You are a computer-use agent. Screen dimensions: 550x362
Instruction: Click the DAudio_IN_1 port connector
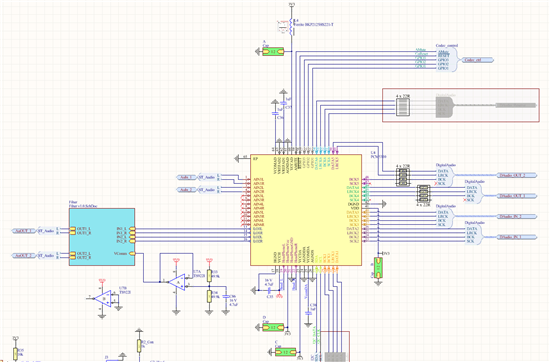(517, 237)
